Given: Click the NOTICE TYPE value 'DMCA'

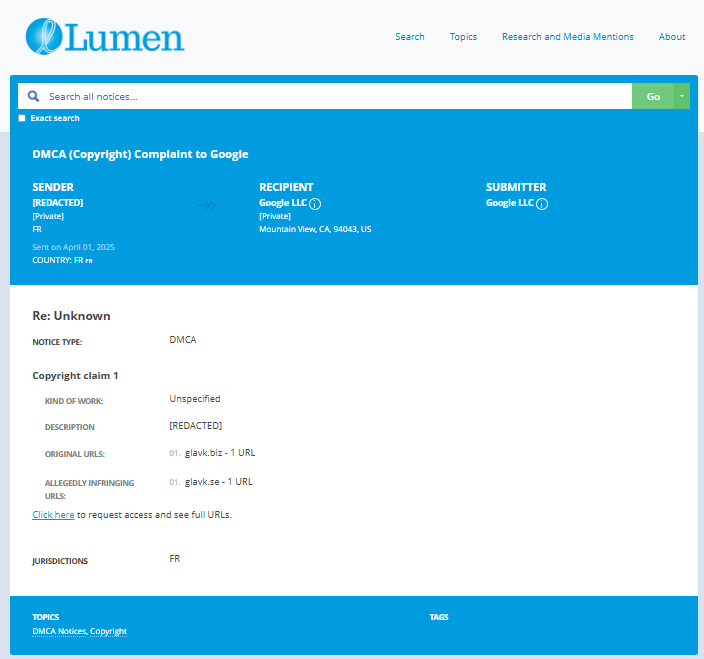Looking at the screenshot, I should 182,339.
